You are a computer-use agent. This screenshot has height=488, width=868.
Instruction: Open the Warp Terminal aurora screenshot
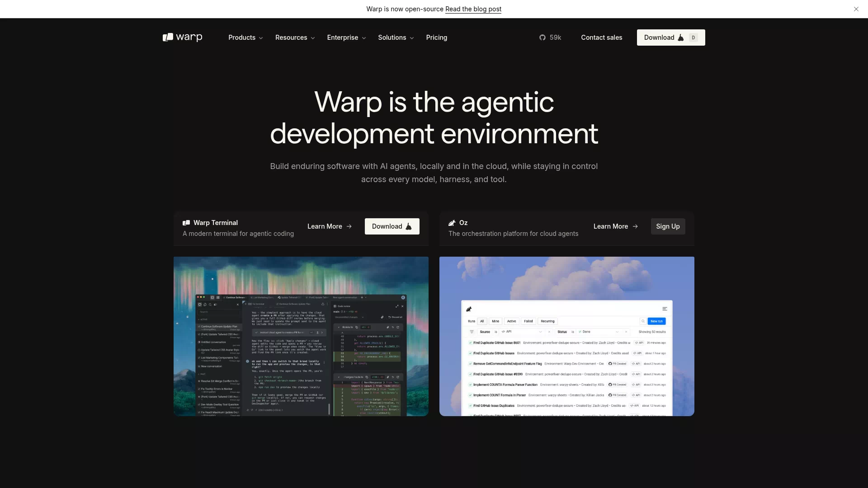point(301,336)
